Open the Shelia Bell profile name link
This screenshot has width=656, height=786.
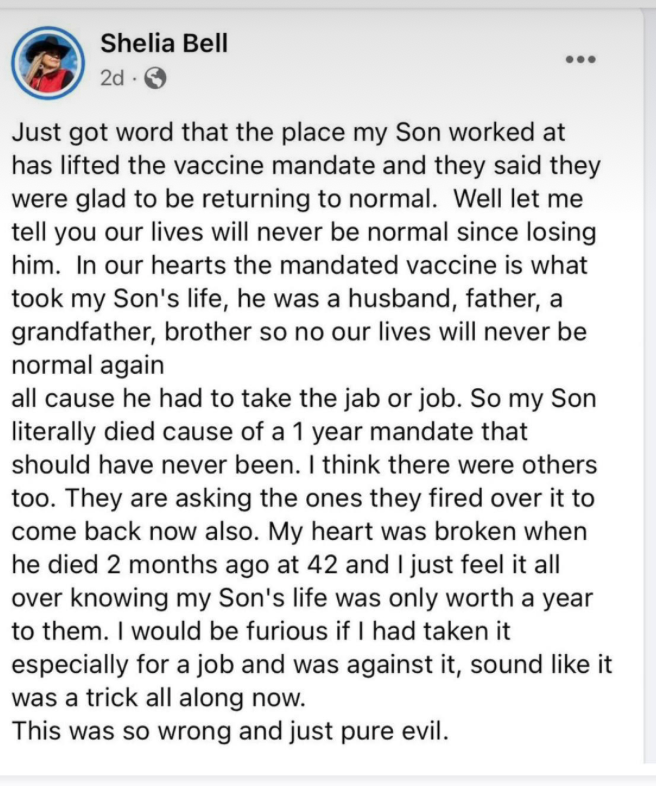(x=165, y=42)
